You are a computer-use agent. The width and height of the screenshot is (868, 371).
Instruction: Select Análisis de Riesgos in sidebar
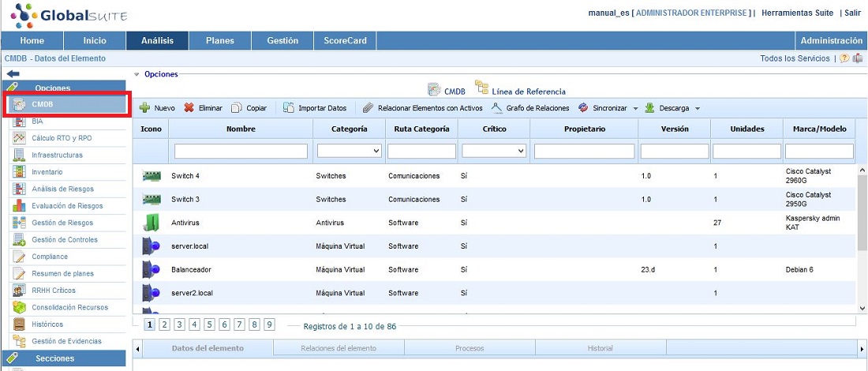(62, 189)
